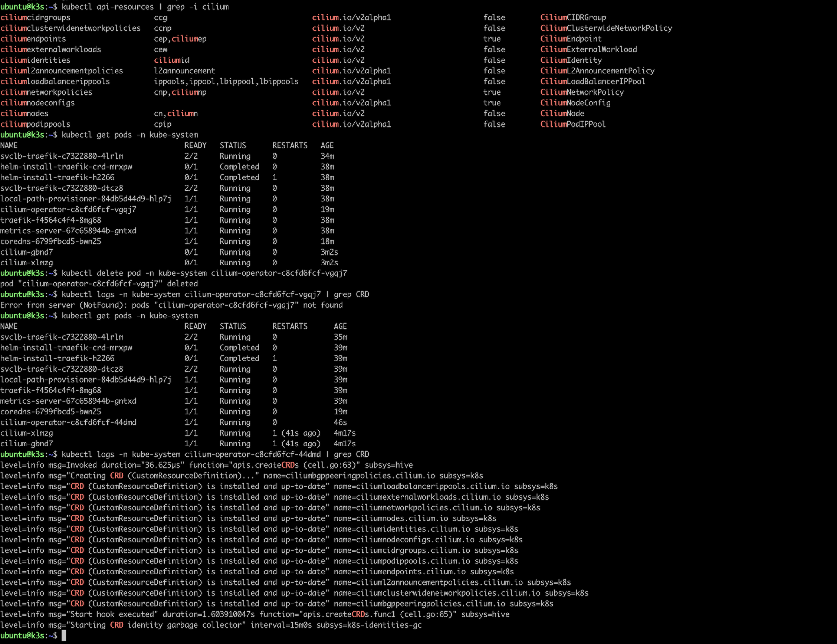The height and width of the screenshot is (644, 837).
Task: Click the CiliumCIDRGroup kind text
Action: 573,18
